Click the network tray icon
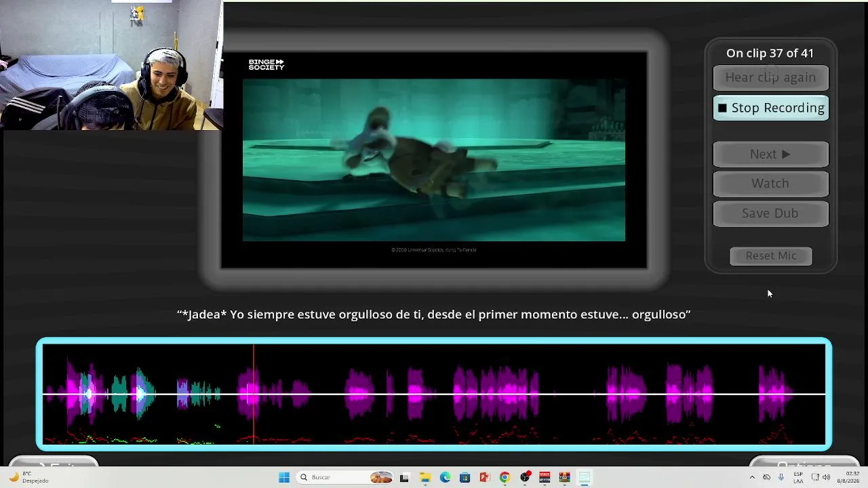This screenshot has height=488, width=868. click(x=815, y=477)
